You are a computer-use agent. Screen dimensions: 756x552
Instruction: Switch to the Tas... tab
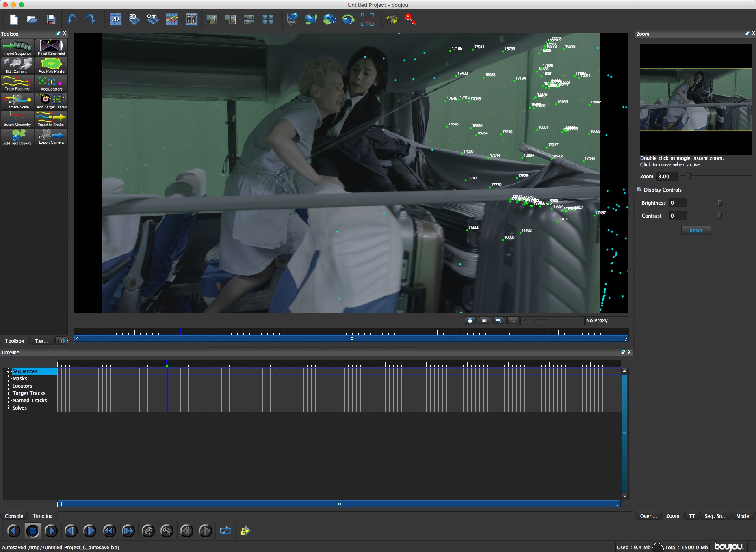click(x=41, y=341)
